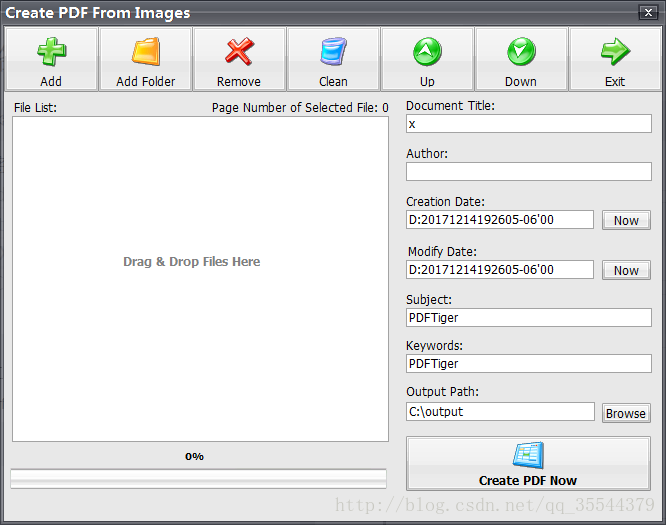Image resolution: width=666 pixels, height=525 pixels.
Task: Click the Drag & Drop file list area
Action: 200,278
